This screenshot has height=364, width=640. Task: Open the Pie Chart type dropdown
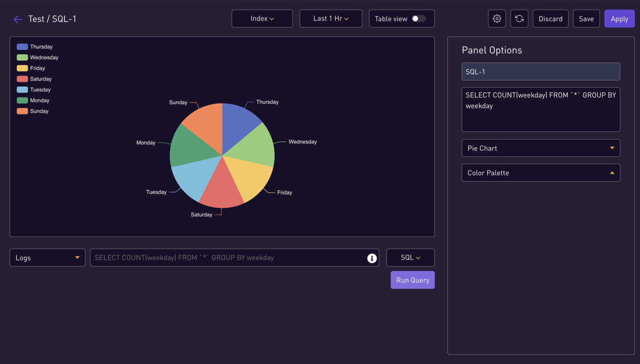click(x=541, y=148)
